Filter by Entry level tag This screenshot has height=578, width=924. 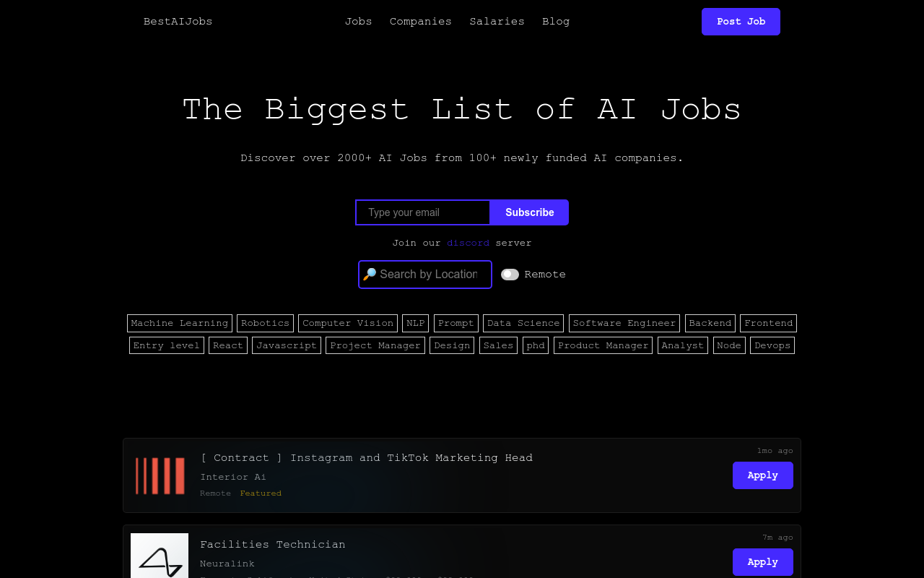[x=167, y=345]
